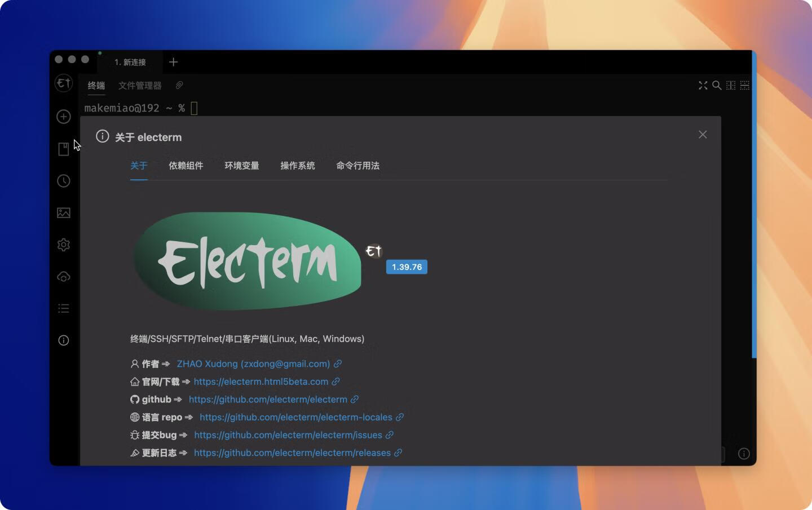Open the electerm releases link
Screen dimensions: 812x510
292,453
